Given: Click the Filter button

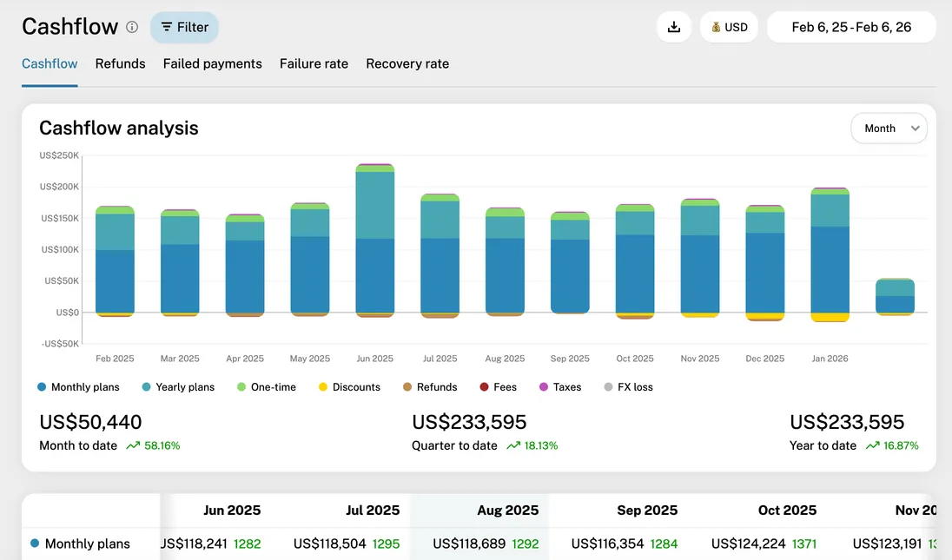Looking at the screenshot, I should click(183, 27).
